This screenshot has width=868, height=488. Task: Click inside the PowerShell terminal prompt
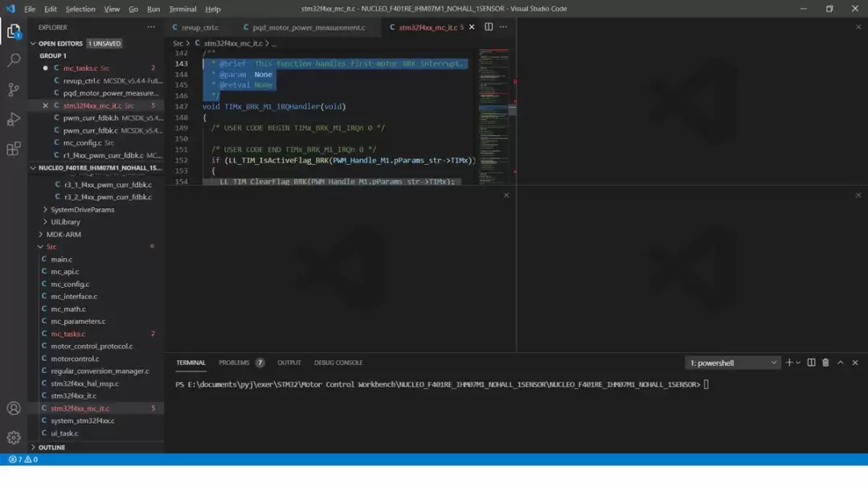click(x=482, y=384)
